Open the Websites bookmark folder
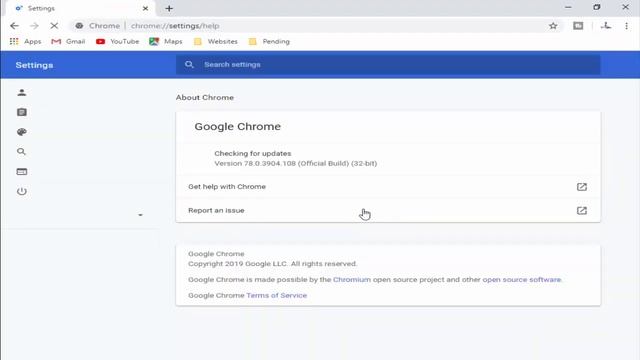This screenshot has width=640, height=360. [216, 42]
